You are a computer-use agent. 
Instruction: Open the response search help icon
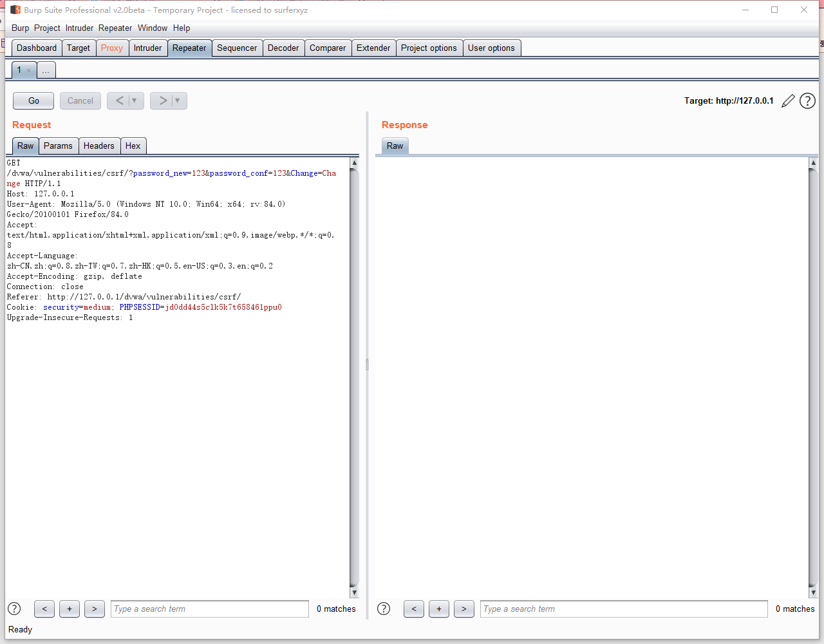click(384, 609)
